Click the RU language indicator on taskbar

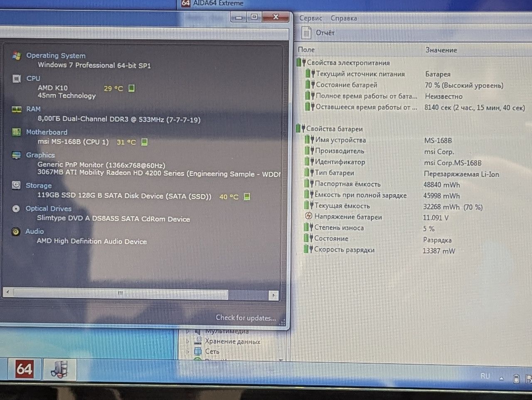[485, 376]
